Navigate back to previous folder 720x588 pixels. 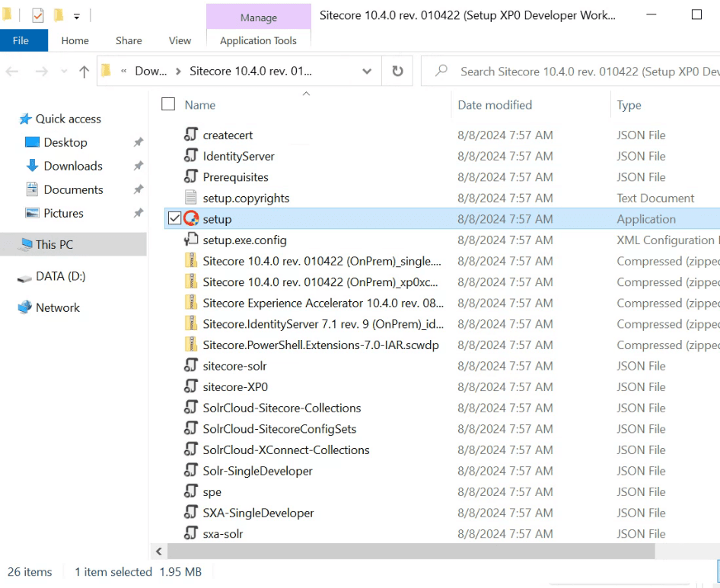click(x=12, y=72)
